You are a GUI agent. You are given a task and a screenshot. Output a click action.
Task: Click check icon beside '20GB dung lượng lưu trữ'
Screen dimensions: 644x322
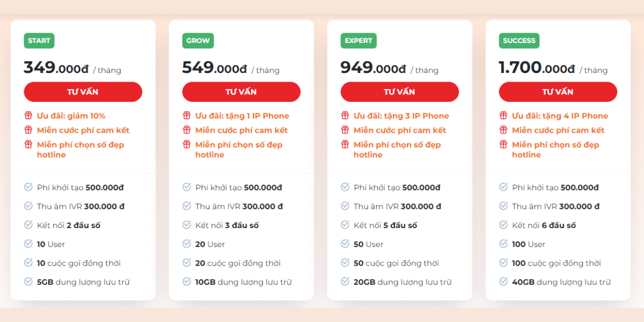(x=345, y=281)
